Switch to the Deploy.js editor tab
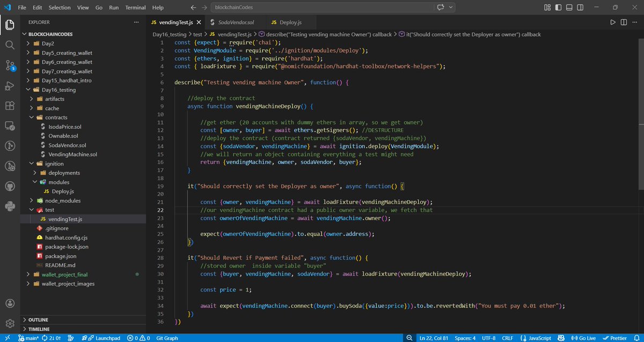 [290, 23]
